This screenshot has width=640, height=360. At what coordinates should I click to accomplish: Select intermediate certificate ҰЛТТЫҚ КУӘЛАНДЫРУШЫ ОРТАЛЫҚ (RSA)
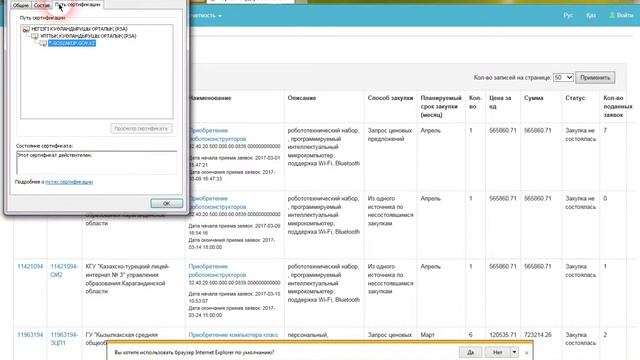88,36
